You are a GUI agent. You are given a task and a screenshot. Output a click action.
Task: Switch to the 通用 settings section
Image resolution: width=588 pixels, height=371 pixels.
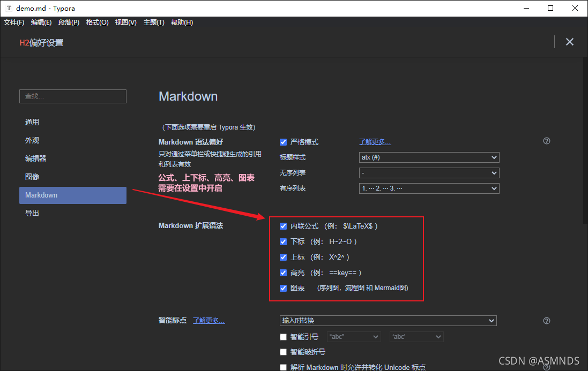coord(32,122)
